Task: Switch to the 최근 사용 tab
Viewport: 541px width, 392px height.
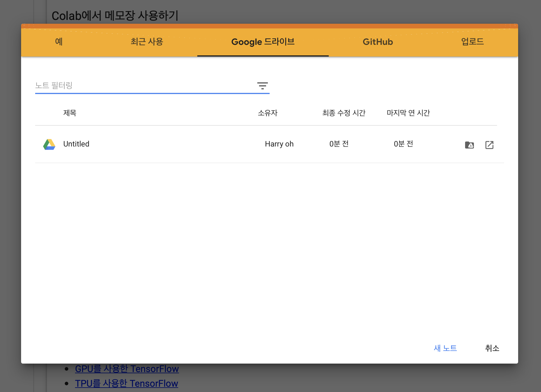Action: point(147,42)
